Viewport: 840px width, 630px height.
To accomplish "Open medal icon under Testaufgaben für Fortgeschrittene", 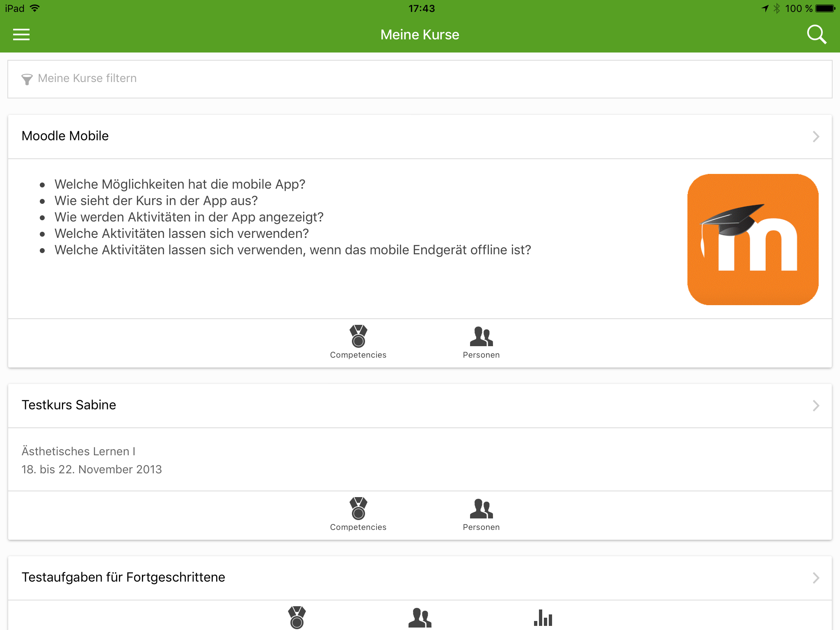I will point(297,618).
